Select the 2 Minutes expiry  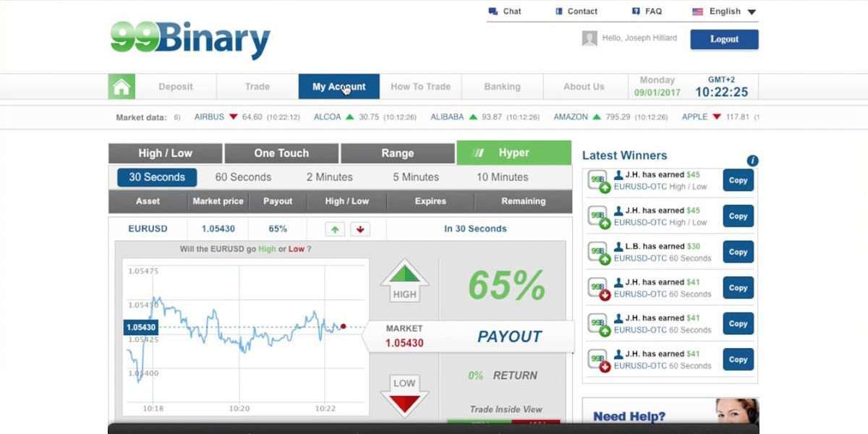tap(329, 177)
